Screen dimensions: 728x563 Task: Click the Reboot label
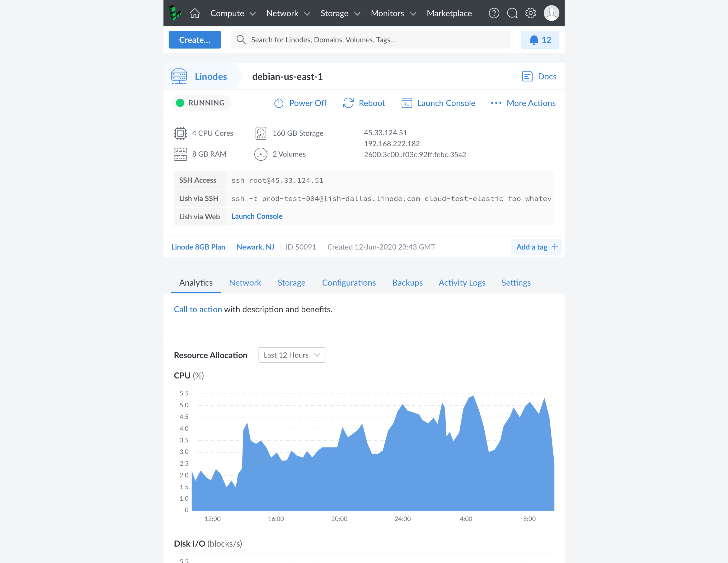[x=372, y=103]
